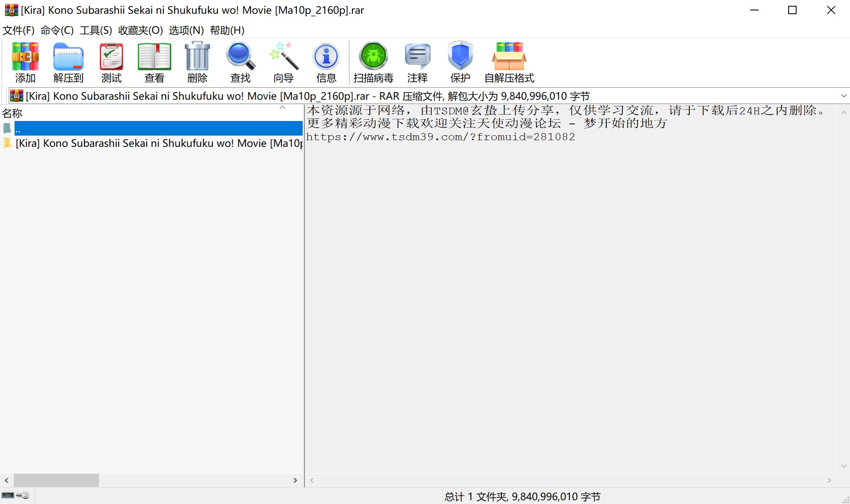Open the 选项 (Options) menu
The height and width of the screenshot is (504, 850).
click(186, 30)
